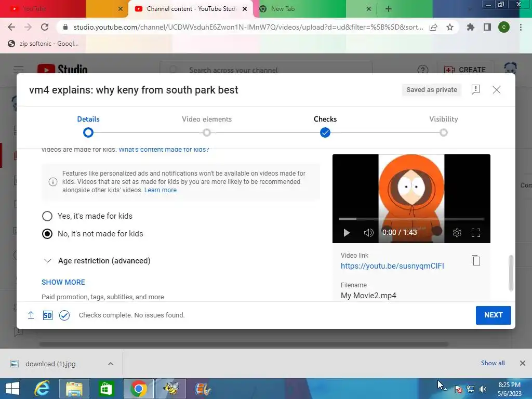The width and height of the screenshot is (532, 399).
Task: Open Windows Store from taskbar
Action: coord(106,389)
